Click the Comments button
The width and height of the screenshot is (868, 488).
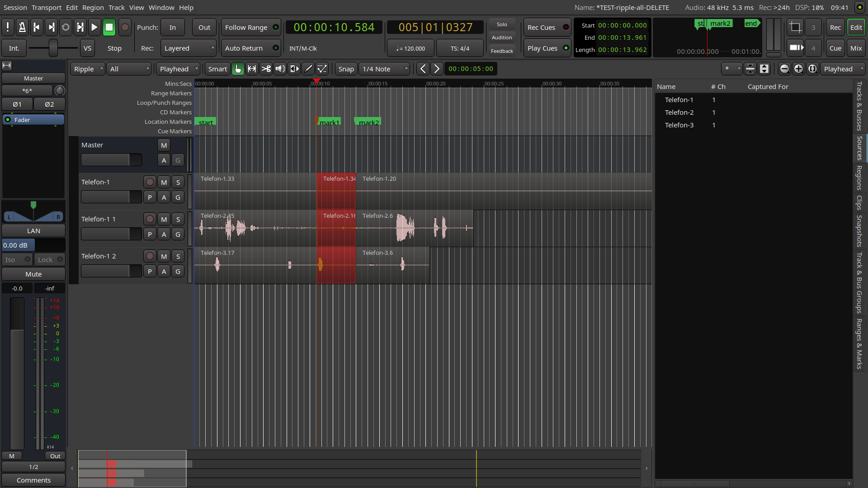pyautogui.click(x=33, y=480)
